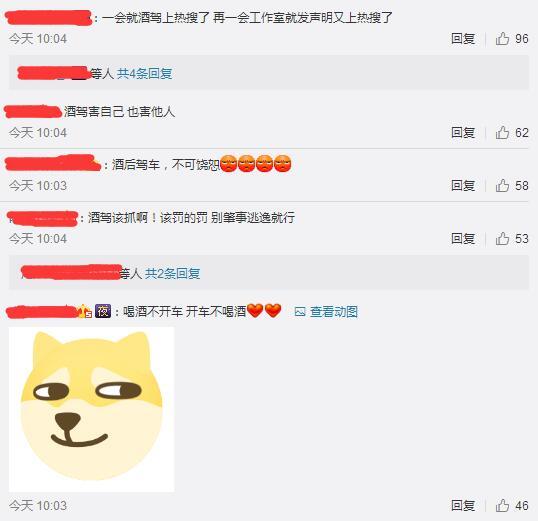Image resolution: width=538 pixels, height=521 pixels.
Task: Click the picture icon beside 查看动图
Action: click(300, 312)
